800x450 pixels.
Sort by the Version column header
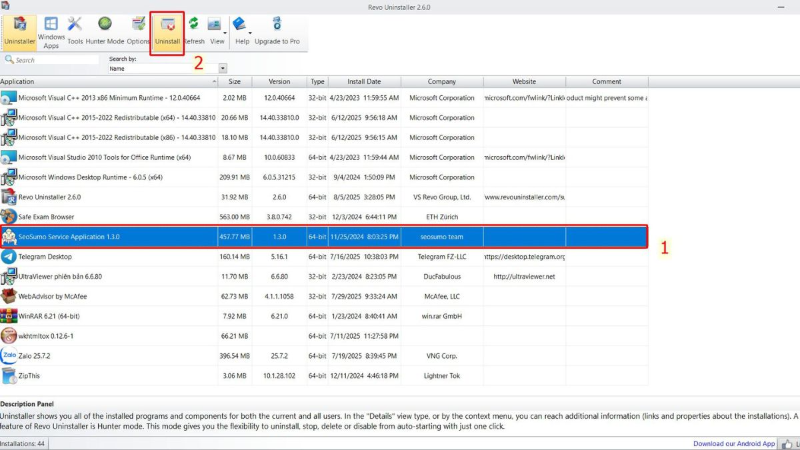coord(279,82)
